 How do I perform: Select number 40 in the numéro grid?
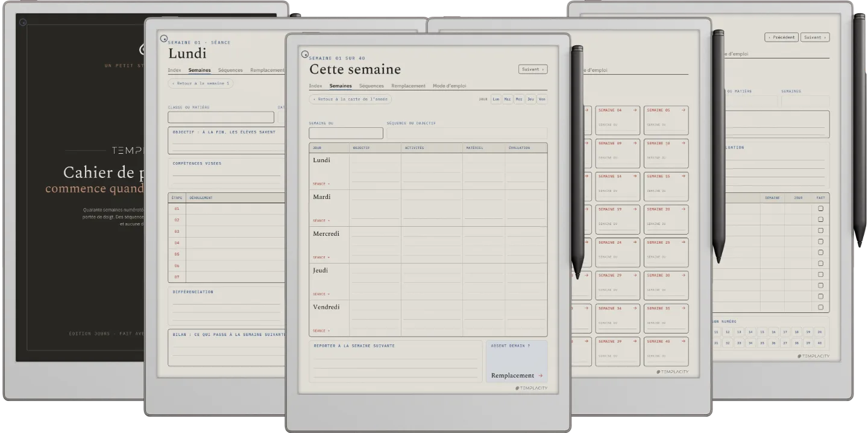[819, 343]
